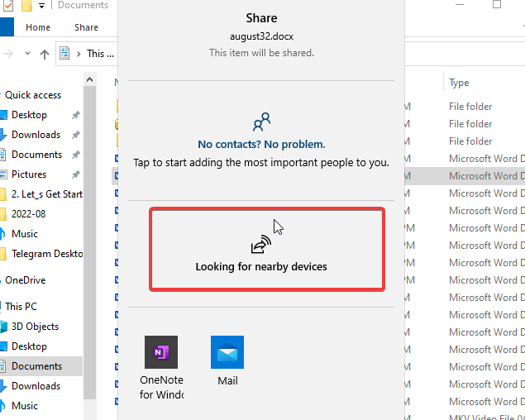Click Looking for nearby devices area
This screenshot has height=420, width=525.
pos(266,249)
